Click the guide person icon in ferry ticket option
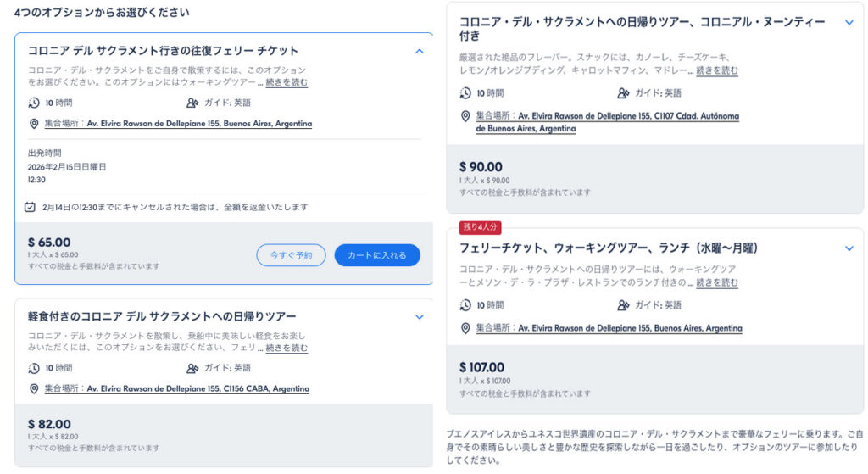868x474 pixels. (x=192, y=103)
